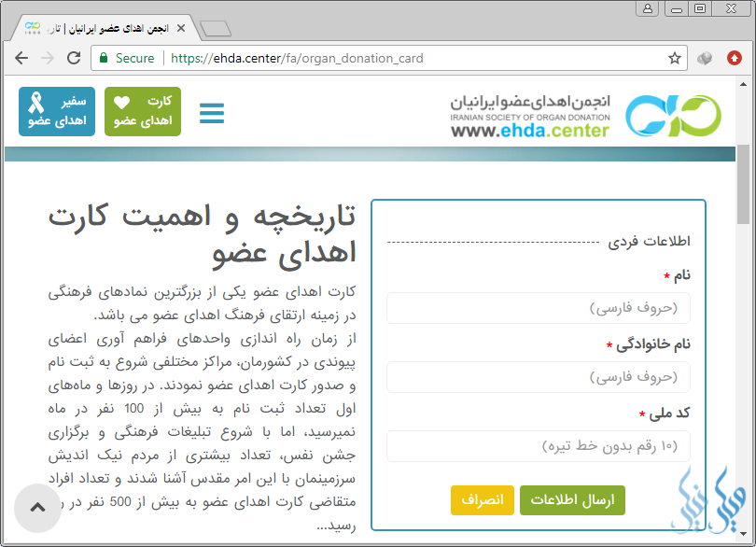Click the green کارت اهدای عضو button
This screenshot has width=756, height=547.
pos(143,111)
